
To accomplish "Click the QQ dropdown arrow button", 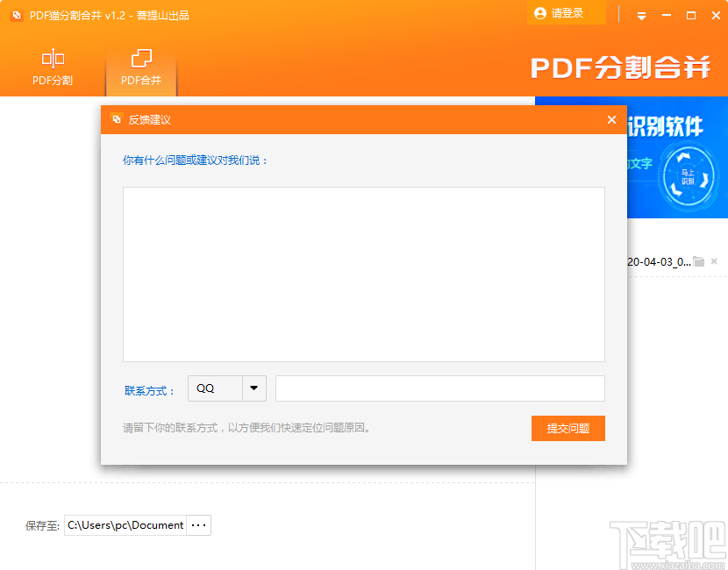I will coord(253,389).
